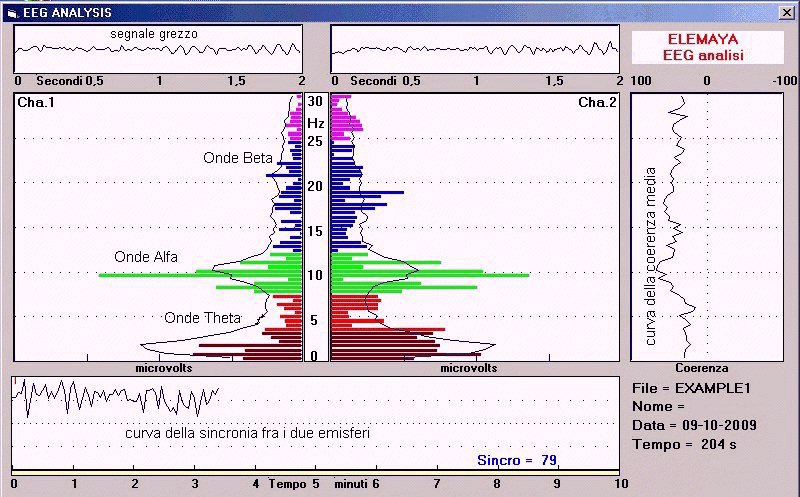
Task: Click the left 'segnale grezzo' raw signal graph
Action: [x=158, y=48]
